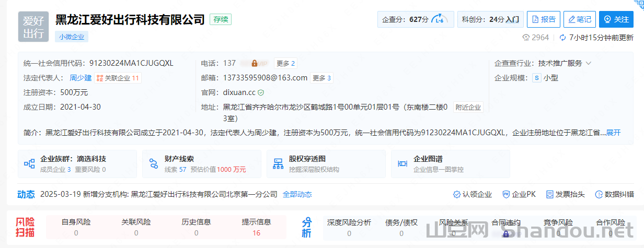Open the 企业图谱 map icon

[402, 164]
